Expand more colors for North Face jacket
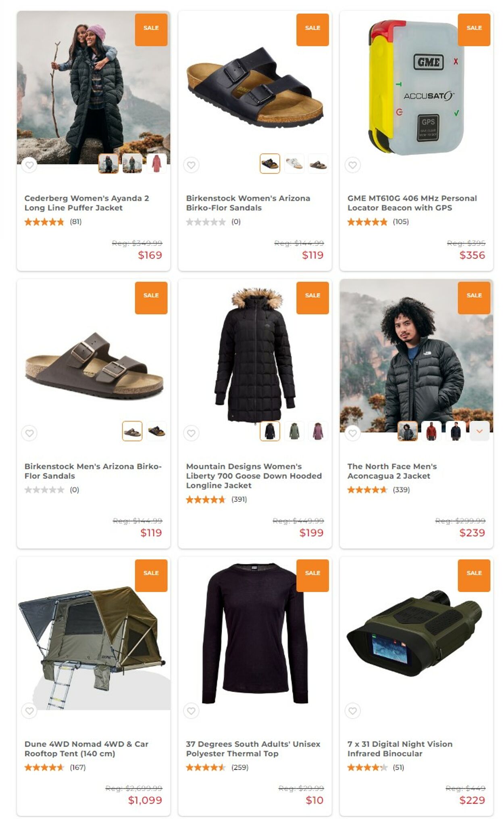This screenshot has width=504, height=819. tap(479, 431)
